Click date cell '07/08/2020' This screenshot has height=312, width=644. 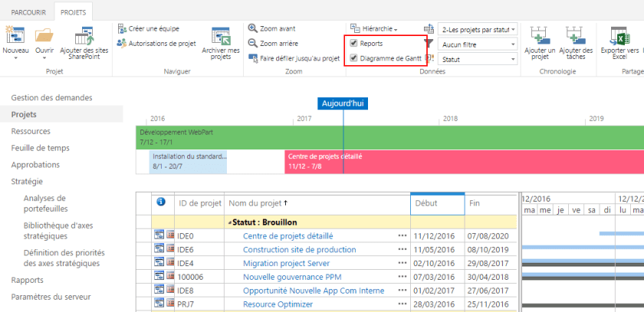[x=491, y=236]
